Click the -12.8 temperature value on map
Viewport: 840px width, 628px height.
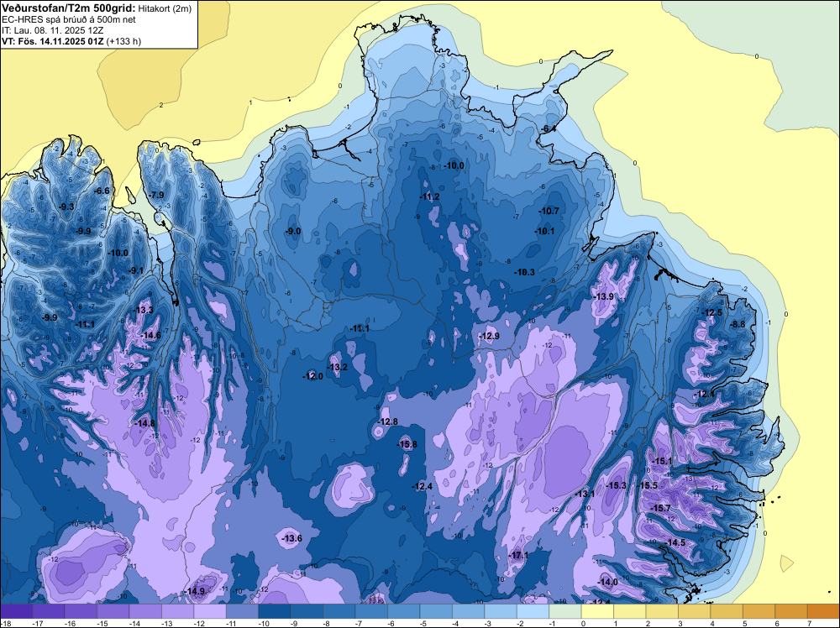pyautogui.click(x=388, y=421)
